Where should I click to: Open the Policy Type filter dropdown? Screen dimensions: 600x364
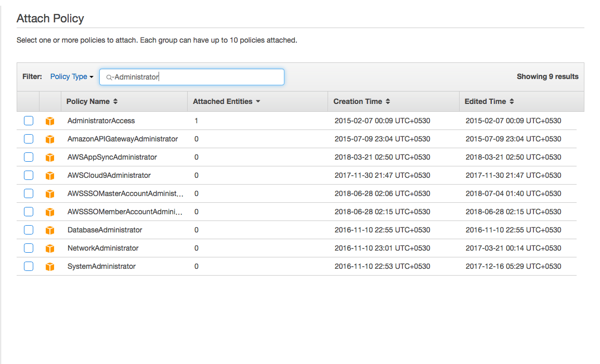pos(72,76)
